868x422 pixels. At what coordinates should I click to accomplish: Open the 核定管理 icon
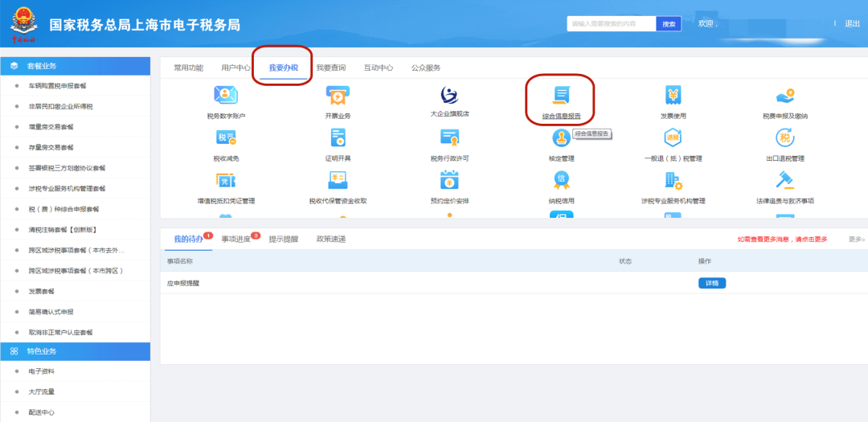(x=561, y=138)
